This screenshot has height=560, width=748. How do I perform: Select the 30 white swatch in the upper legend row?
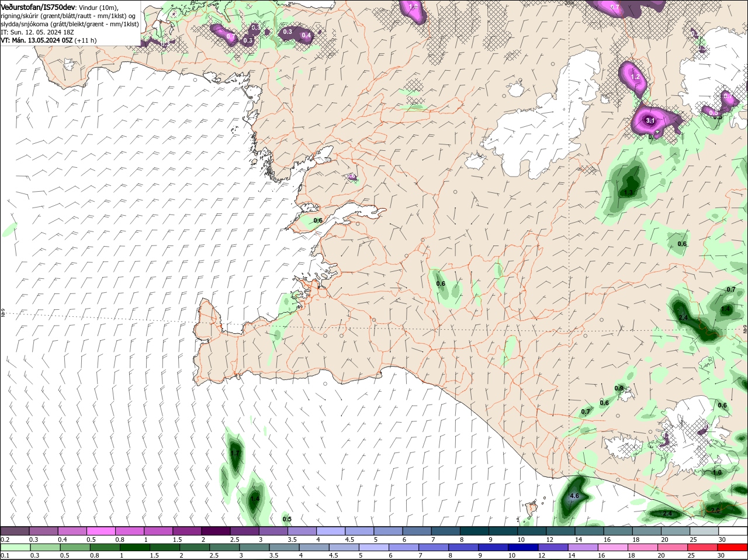pos(733,531)
